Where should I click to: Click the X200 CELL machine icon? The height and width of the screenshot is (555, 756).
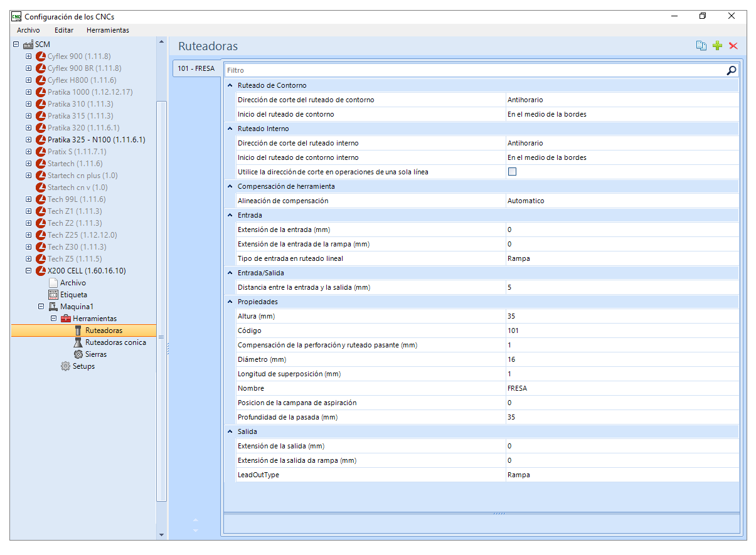coord(41,271)
